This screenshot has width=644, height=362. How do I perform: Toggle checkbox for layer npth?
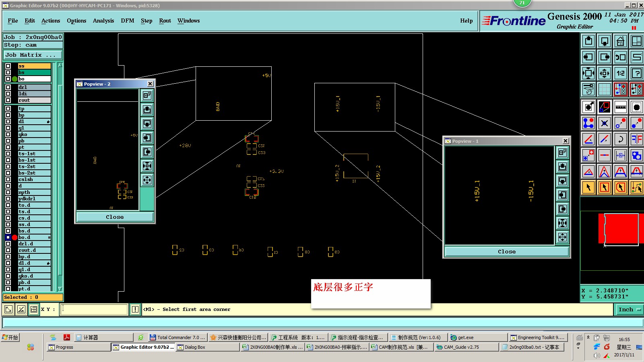point(8,192)
